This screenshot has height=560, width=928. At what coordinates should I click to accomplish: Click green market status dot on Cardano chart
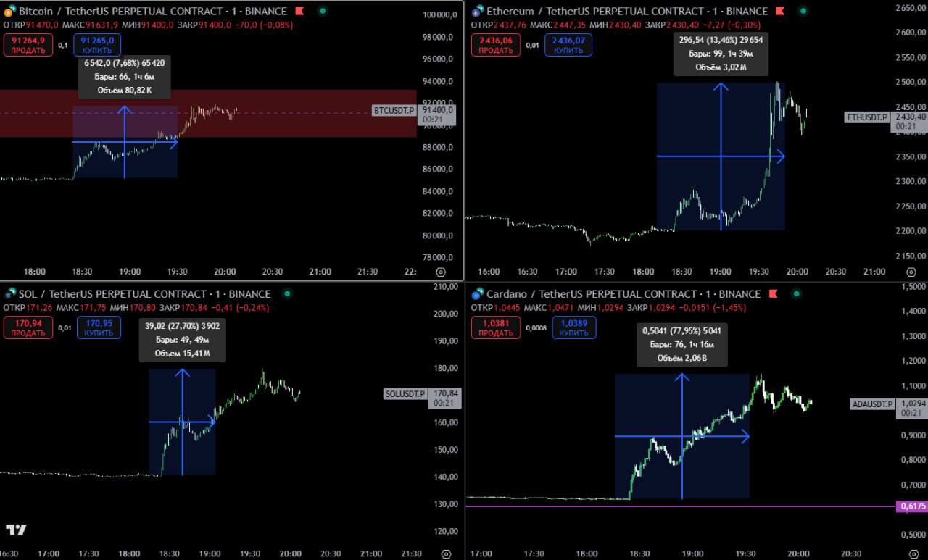796,294
